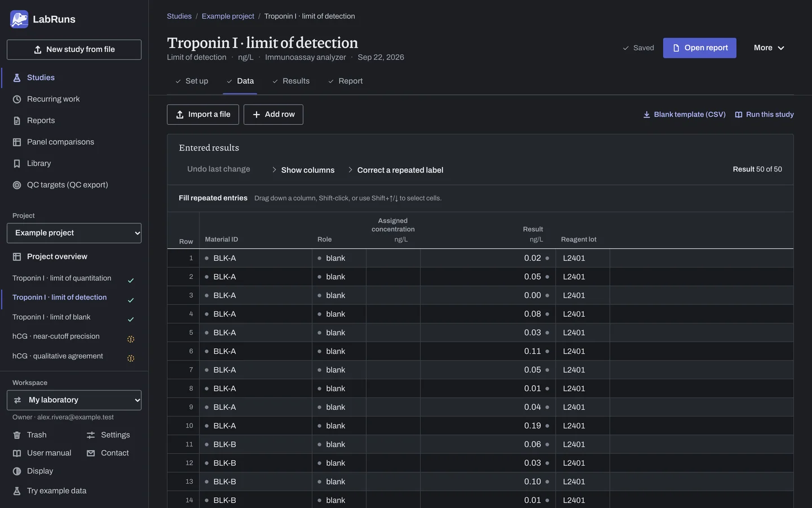812x508 pixels.
Task: Open Run this study guide
Action: (x=764, y=115)
